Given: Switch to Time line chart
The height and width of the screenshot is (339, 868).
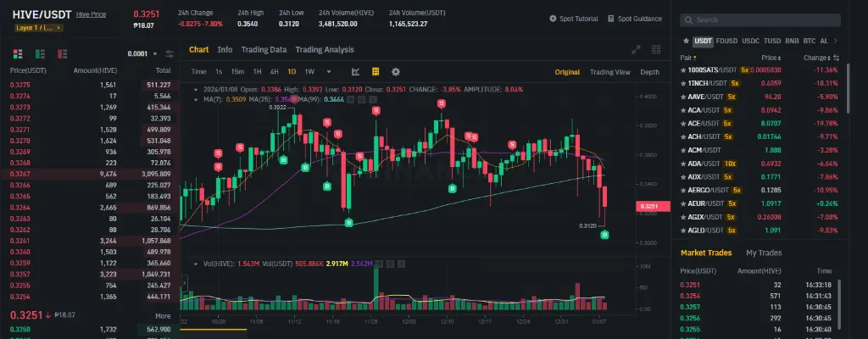Looking at the screenshot, I should (198, 72).
